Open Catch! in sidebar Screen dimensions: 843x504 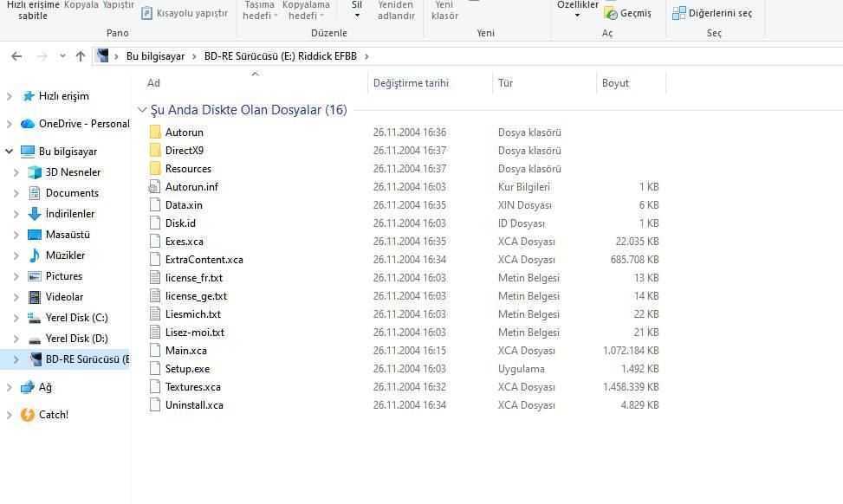point(53,415)
